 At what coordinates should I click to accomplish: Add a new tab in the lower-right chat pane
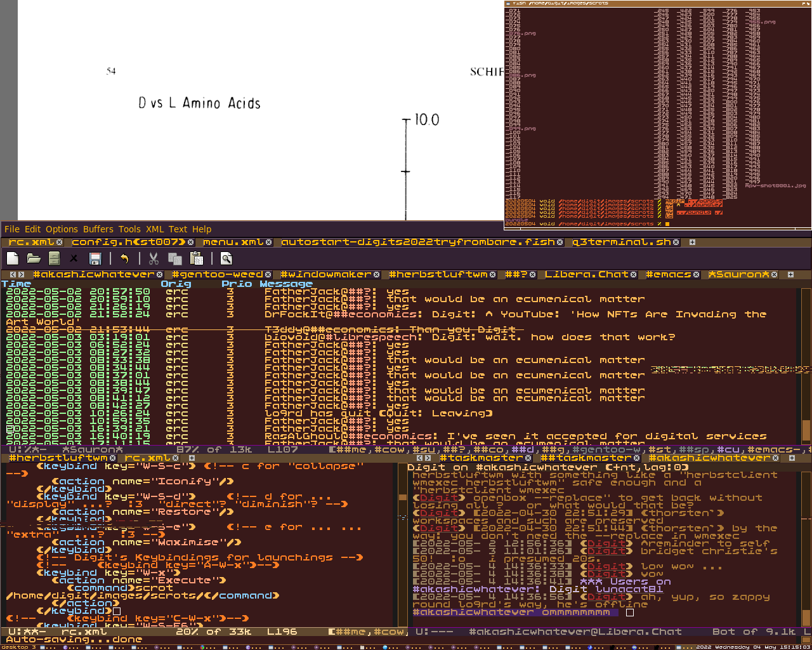792,458
